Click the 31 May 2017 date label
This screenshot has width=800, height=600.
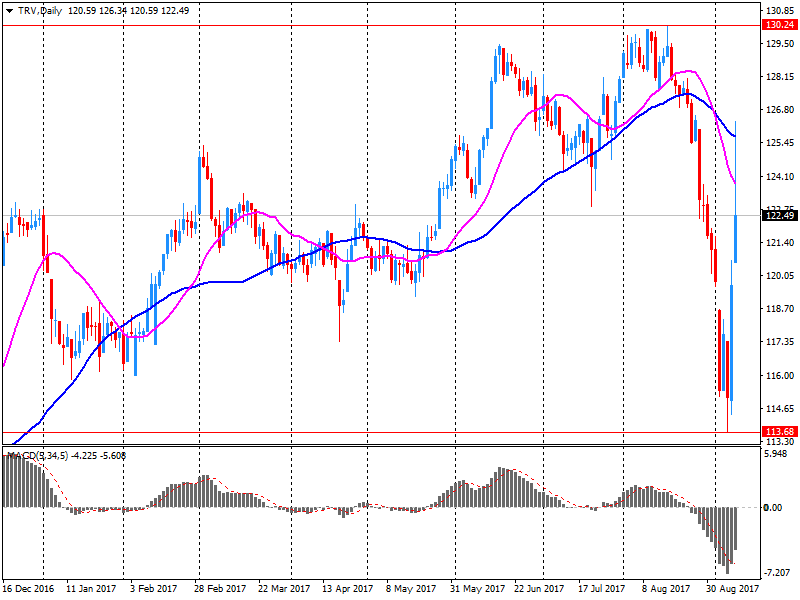click(478, 589)
